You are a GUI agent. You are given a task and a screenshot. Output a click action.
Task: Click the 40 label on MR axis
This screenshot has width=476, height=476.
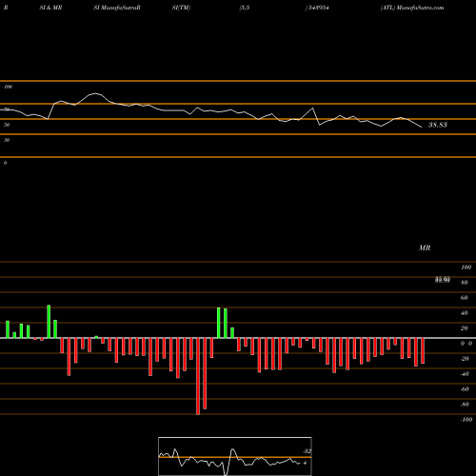tap(465, 313)
